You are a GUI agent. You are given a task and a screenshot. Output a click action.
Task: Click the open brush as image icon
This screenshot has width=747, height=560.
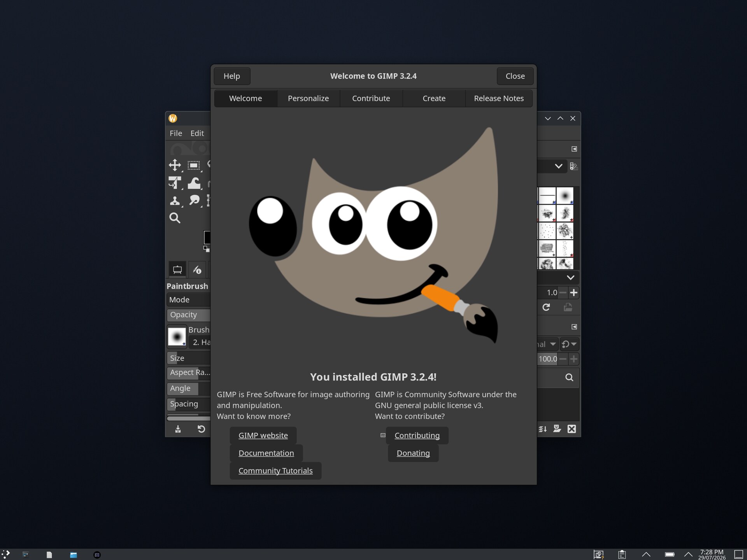pos(568,307)
